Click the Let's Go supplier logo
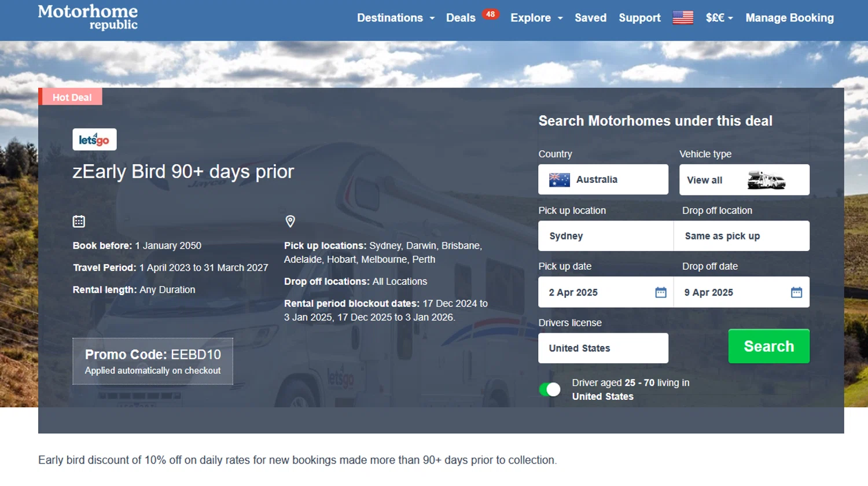The width and height of the screenshot is (868, 486). tap(94, 139)
